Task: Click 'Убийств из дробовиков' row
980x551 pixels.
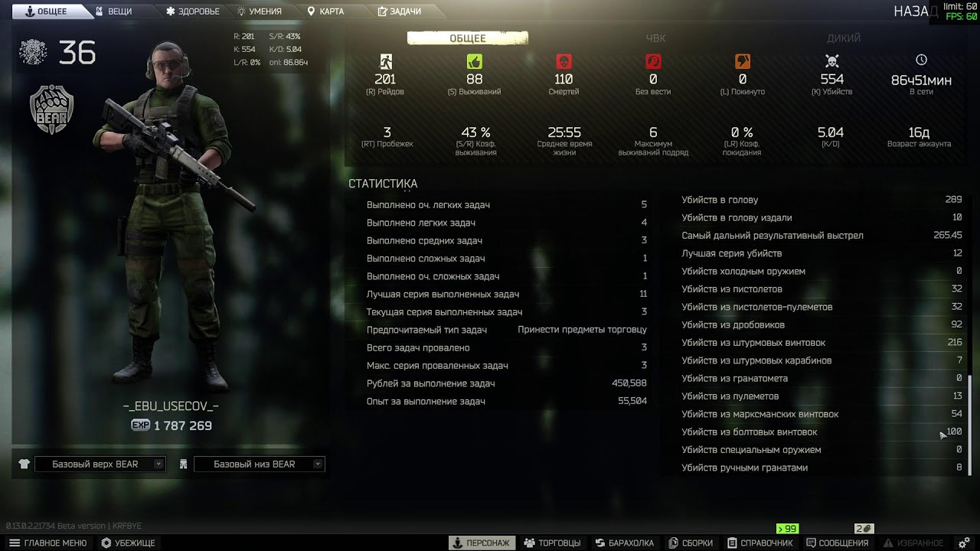Action: click(x=821, y=325)
